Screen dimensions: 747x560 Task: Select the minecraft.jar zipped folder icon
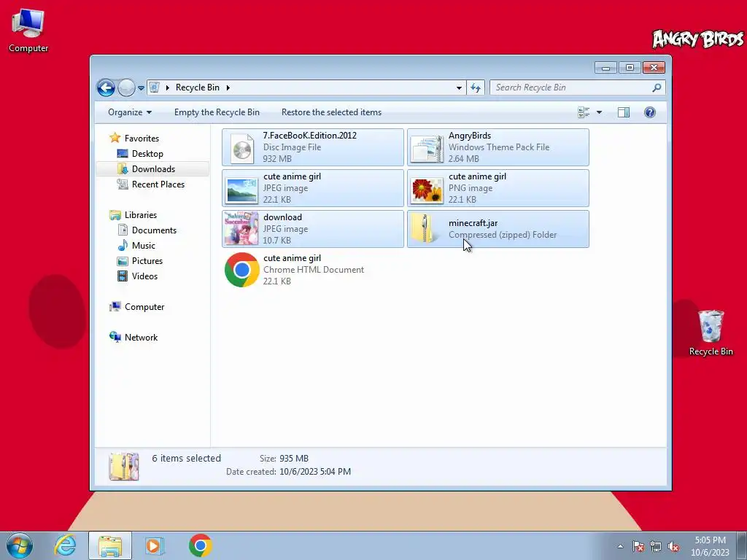(x=423, y=228)
